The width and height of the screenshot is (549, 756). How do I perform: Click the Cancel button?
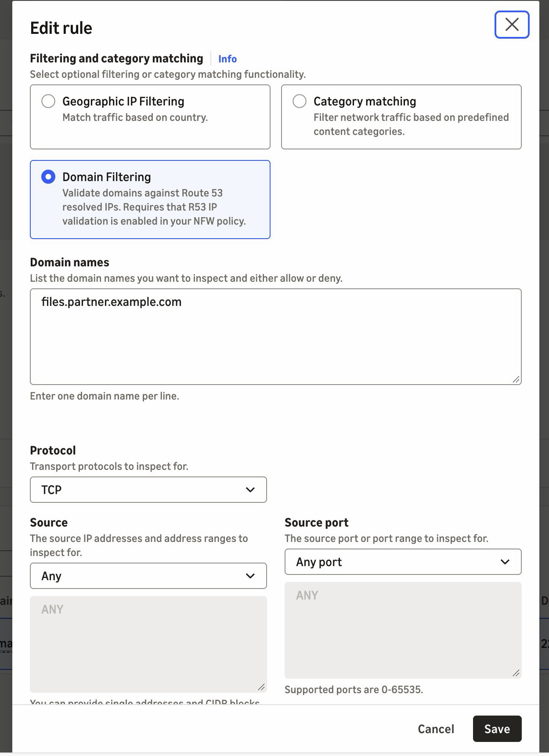pos(436,729)
